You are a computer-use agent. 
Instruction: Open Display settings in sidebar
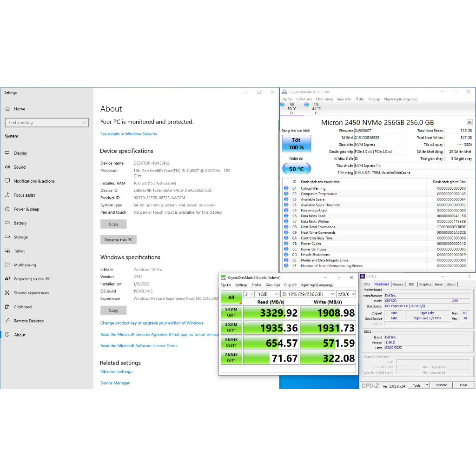[20, 153]
